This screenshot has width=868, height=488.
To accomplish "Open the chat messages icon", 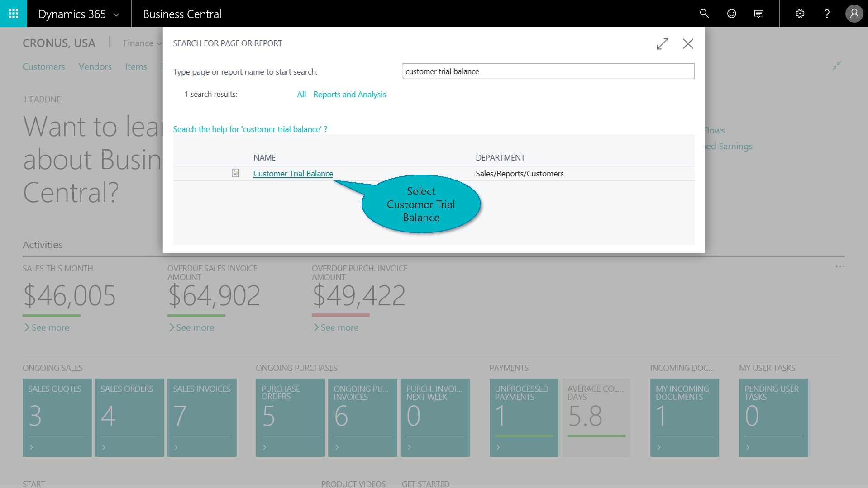I will (x=758, y=14).
